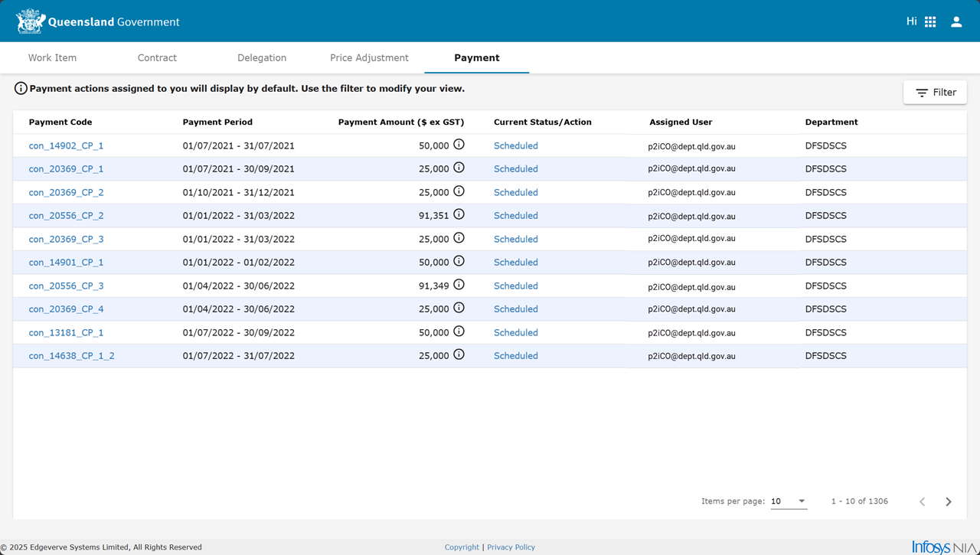Open payment code con_20556_CP_2
The width and height of the screenshot is (980, 555).
(x=66, y=216)
